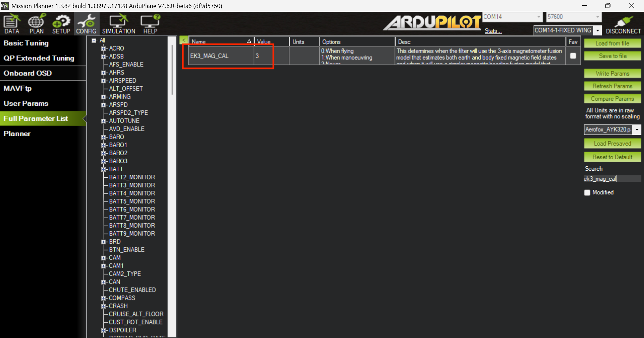This screenshot has height=338, width=644.
Task: Click the SETUP gear icon
Action: point(61,24)
